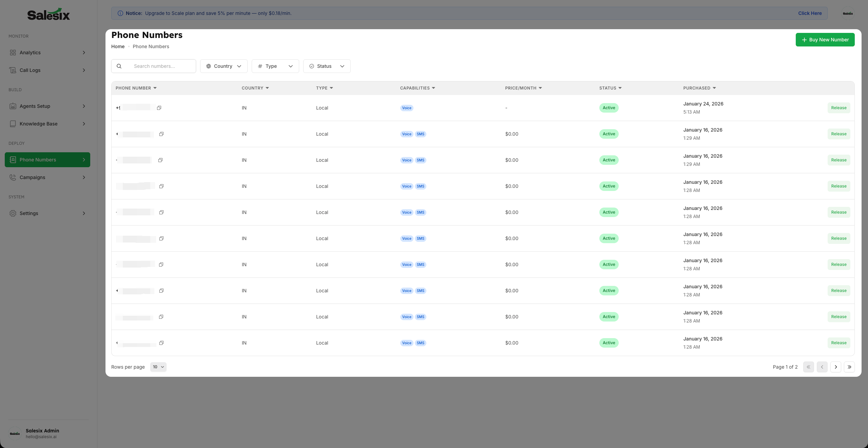
Task: Copy the first phone number using copy icon
Action: pyautogui.click(x=159, y=108)
